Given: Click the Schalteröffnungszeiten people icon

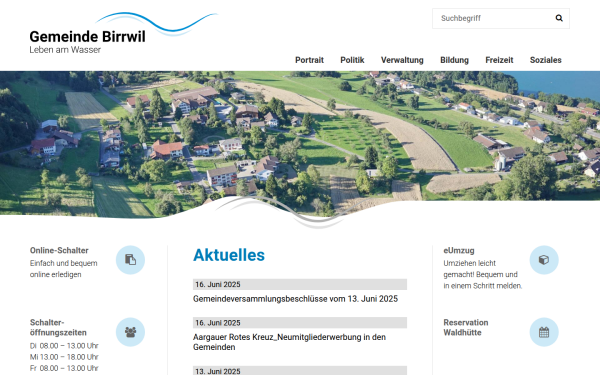Looking at the screenshot, I should click(x=130, y=332).
